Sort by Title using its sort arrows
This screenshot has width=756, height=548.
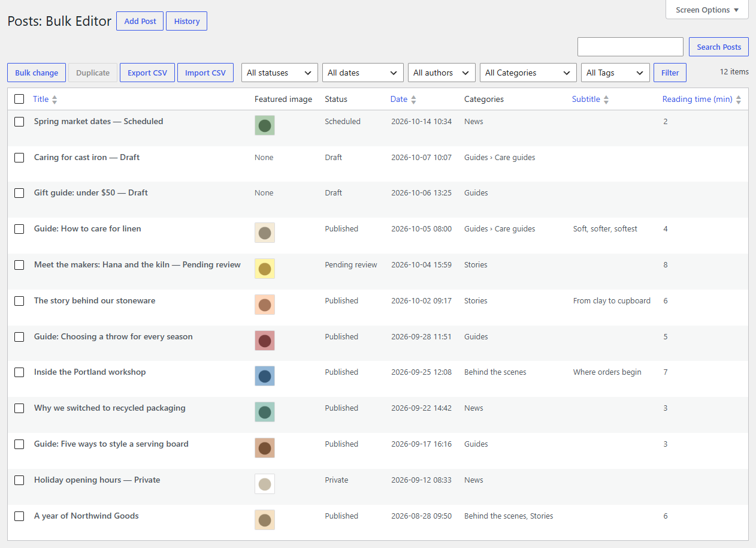(55, 100)
